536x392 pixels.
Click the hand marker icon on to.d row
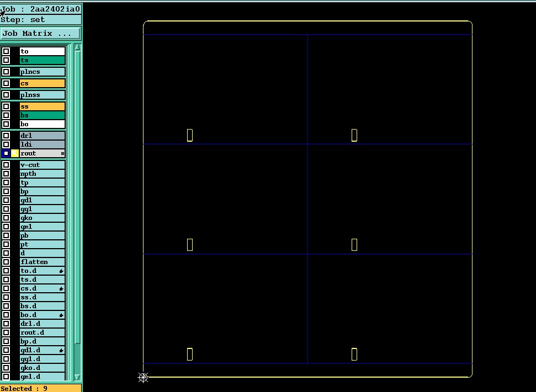(61, 271)
